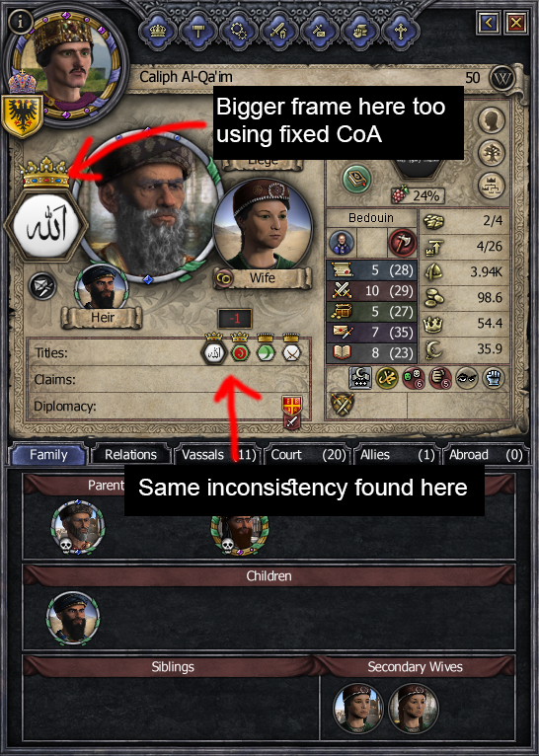Click the child portrait under Children
Viewport: 539px width, 756px height.
coord(73,619)
